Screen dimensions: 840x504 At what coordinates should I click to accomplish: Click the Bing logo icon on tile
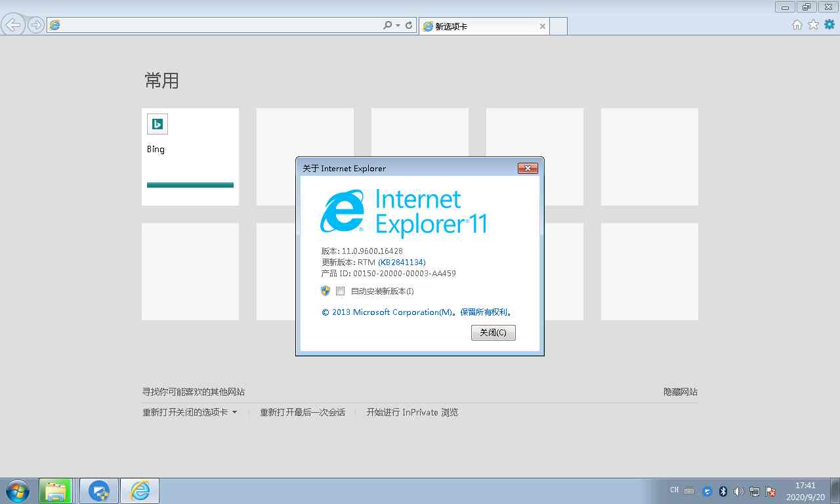pyautogui.click(x=157, y=124)
